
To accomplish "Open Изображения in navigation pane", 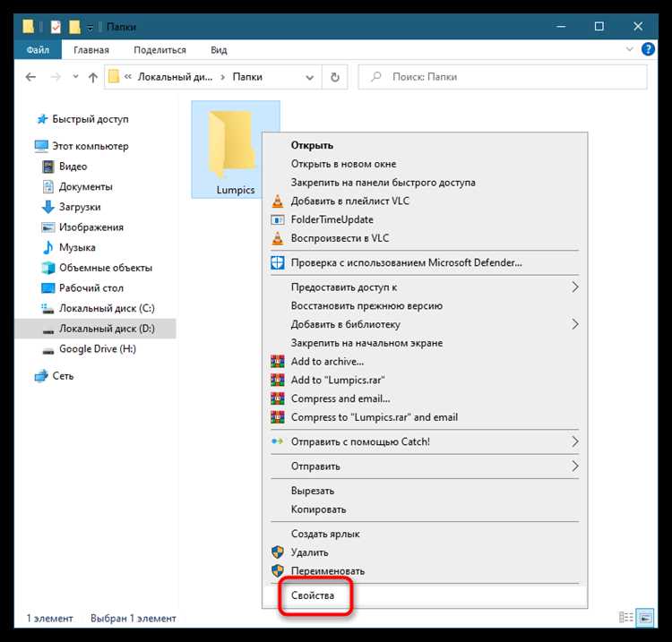I will tap(90, 227).
